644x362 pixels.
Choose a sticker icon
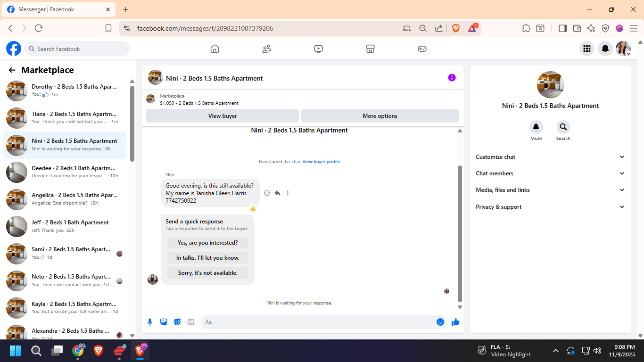point(177,322)
